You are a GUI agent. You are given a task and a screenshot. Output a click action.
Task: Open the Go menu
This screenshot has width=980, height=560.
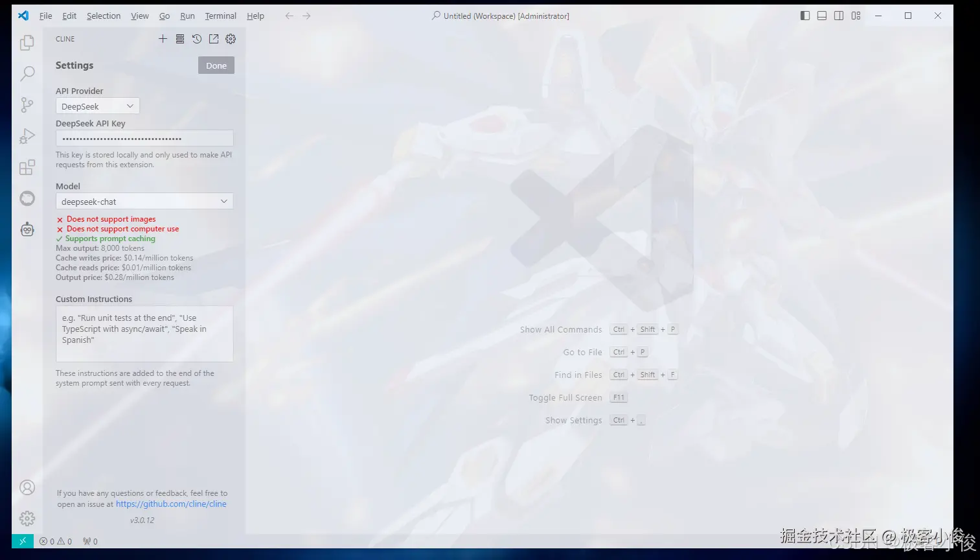click(x=165, y=16)
